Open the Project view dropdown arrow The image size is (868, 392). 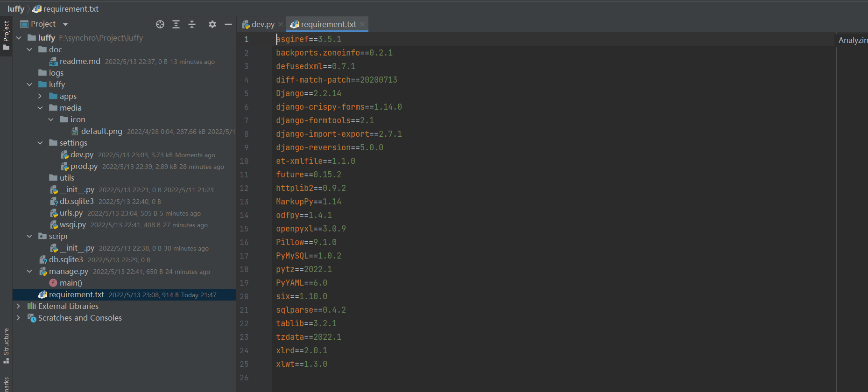(65, 24)
